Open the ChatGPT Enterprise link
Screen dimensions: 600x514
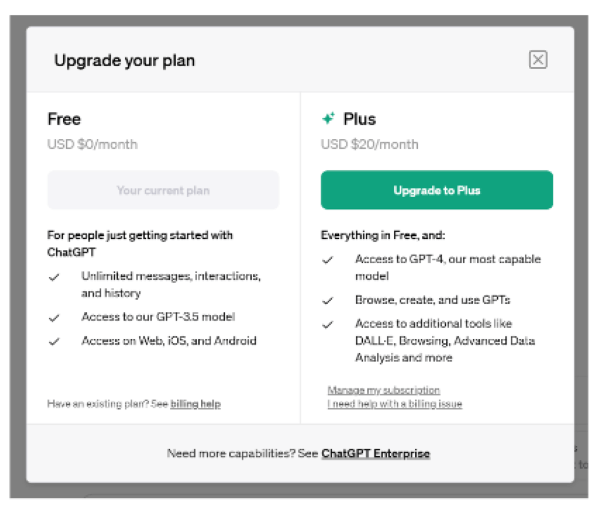pyautogui.click(x=375, y=454)
